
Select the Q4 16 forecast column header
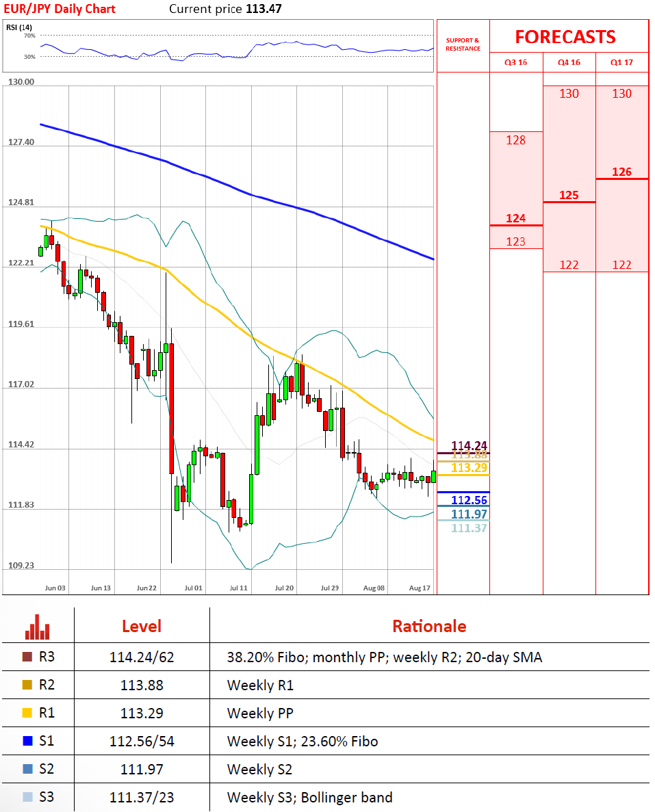coord(569,62)
